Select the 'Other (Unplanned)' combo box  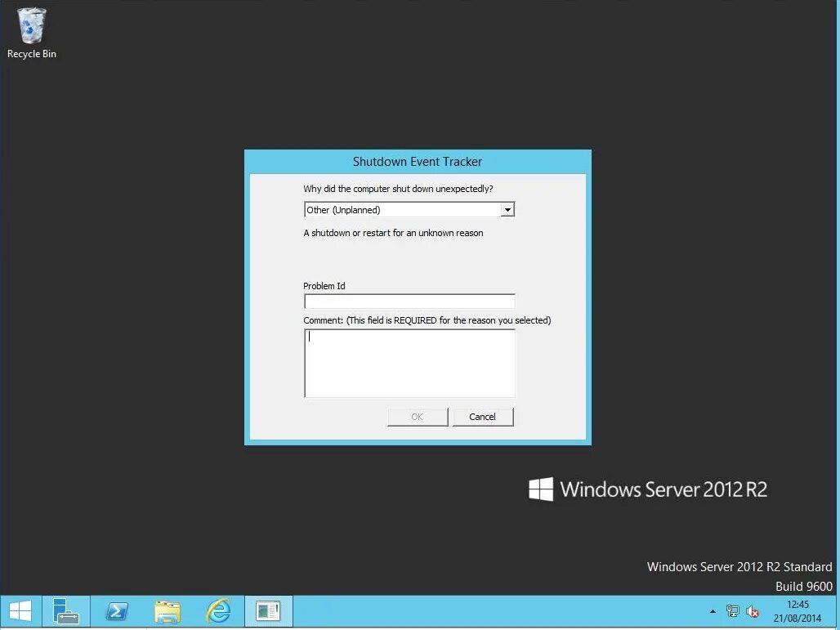pos(409,209)
